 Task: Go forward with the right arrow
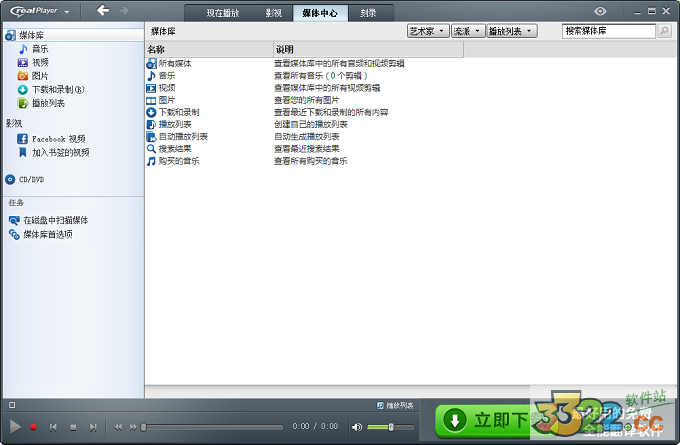[124, 10]
